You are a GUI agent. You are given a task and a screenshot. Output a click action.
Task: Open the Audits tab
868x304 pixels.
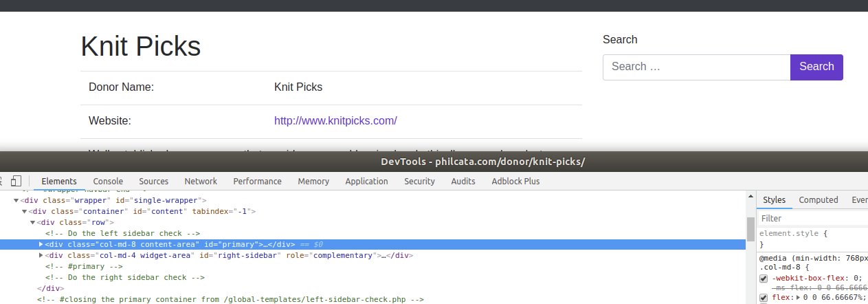coord(463,182)
